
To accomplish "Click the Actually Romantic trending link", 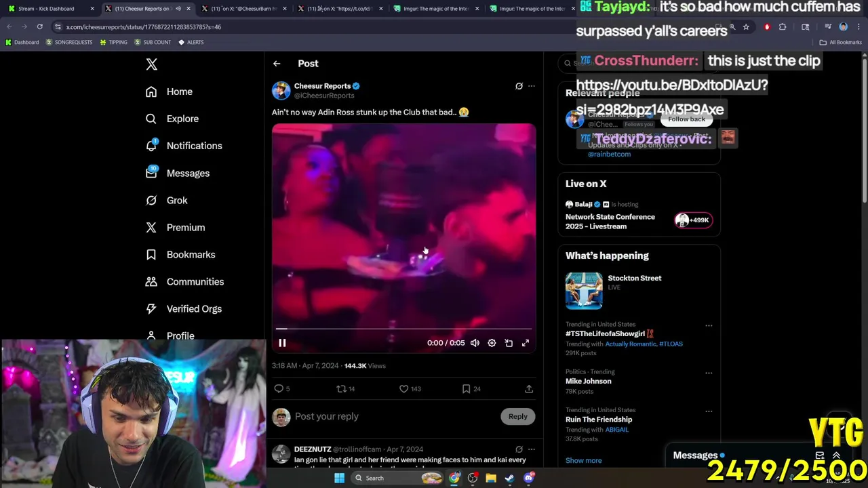I will (x=631, y=344).
